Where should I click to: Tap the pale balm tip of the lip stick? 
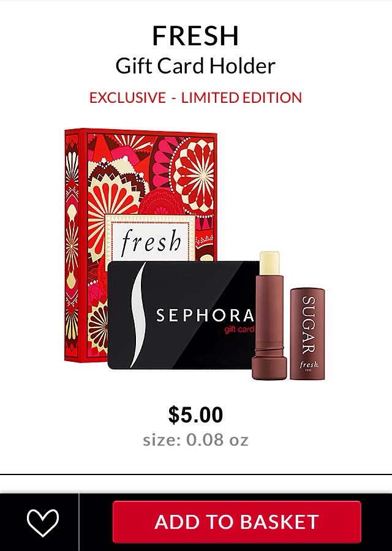(269, 263)
